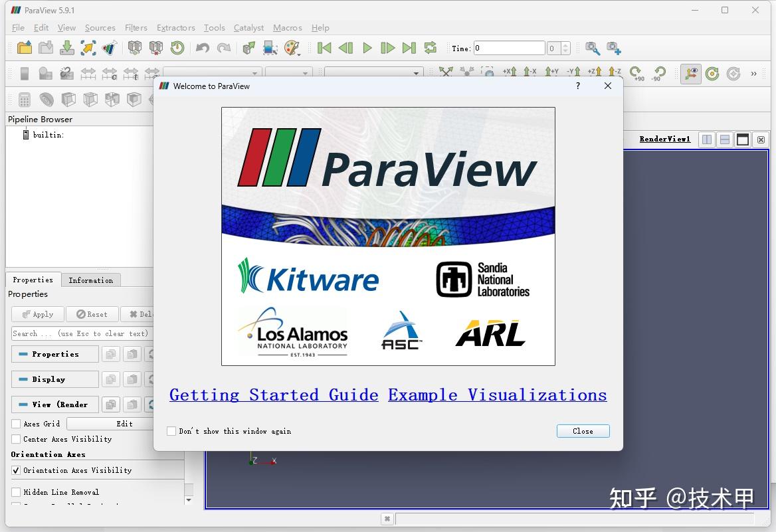Click the calculator filter icon
Viewport: 776px width, 532px height.
click(24, 100)
